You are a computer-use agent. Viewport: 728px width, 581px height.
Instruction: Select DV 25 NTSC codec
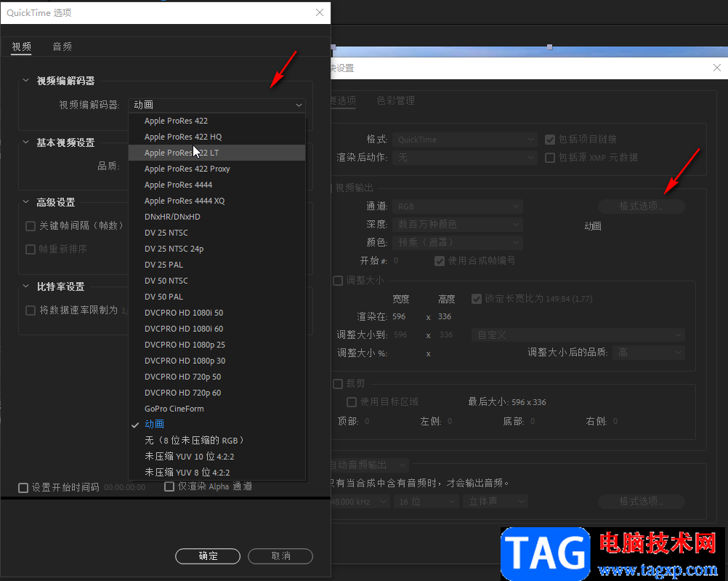coord(217,233)
